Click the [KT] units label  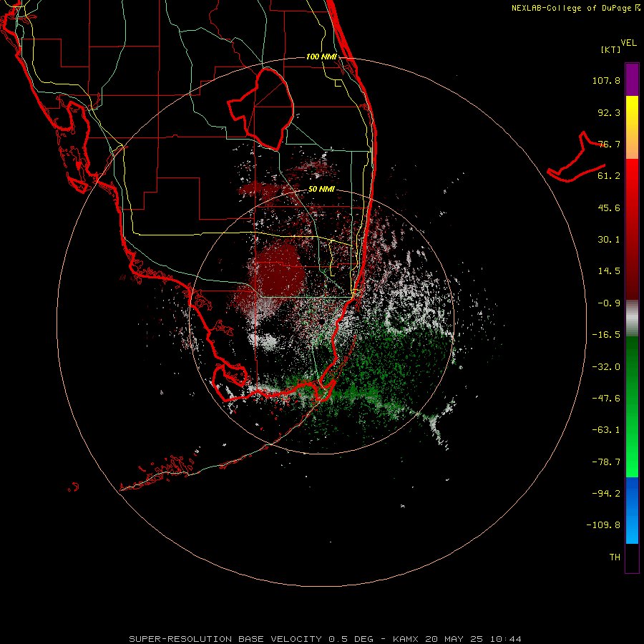click(x=610, y=49)
